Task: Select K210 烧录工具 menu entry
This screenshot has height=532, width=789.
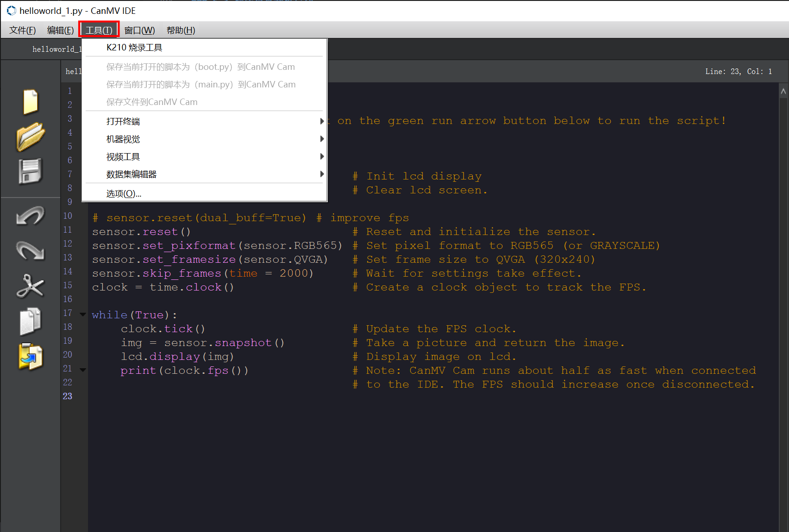Action: 204,48
